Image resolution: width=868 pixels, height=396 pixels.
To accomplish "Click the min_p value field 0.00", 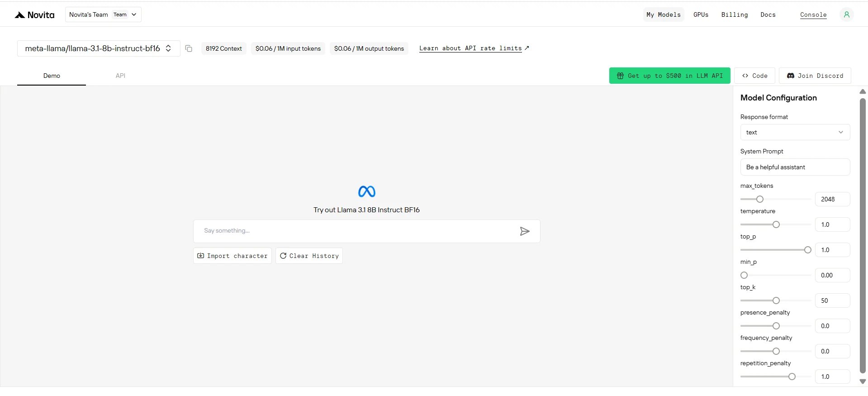I will [832, 275].
